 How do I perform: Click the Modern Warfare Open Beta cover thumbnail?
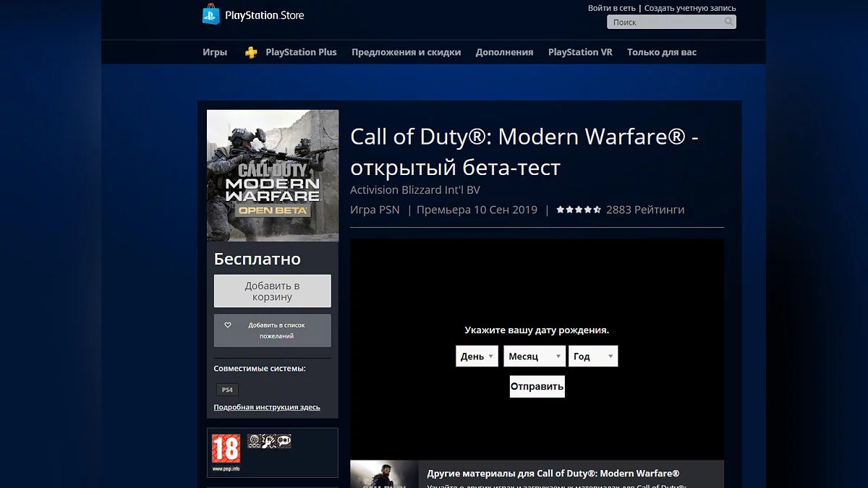(273, 176)
